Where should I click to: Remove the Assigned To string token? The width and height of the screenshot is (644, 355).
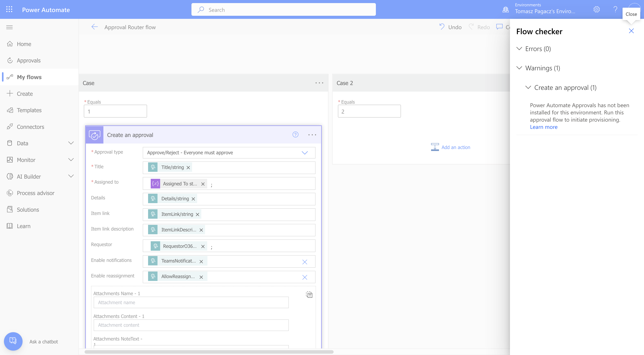point(203,184)
